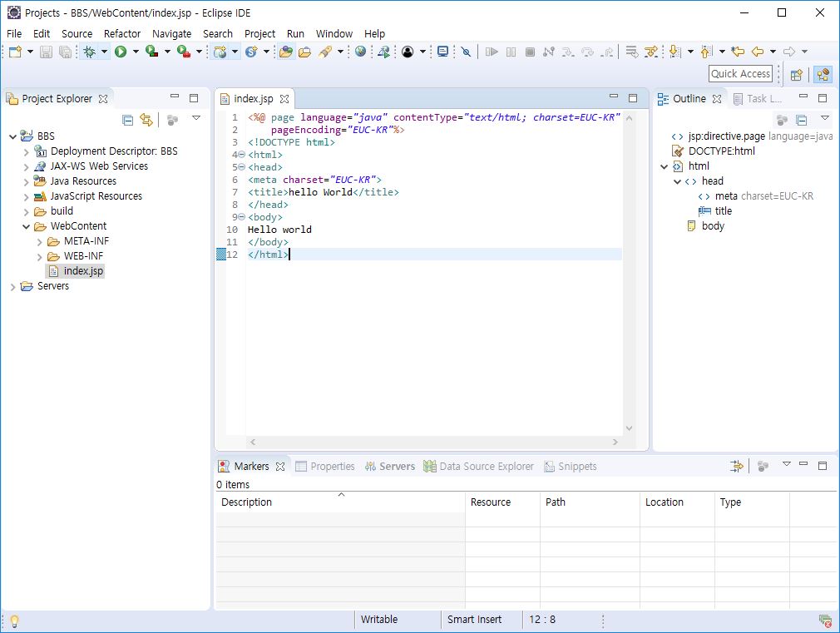Toggle Link with Editor in Project Explorer

point(146,120)
